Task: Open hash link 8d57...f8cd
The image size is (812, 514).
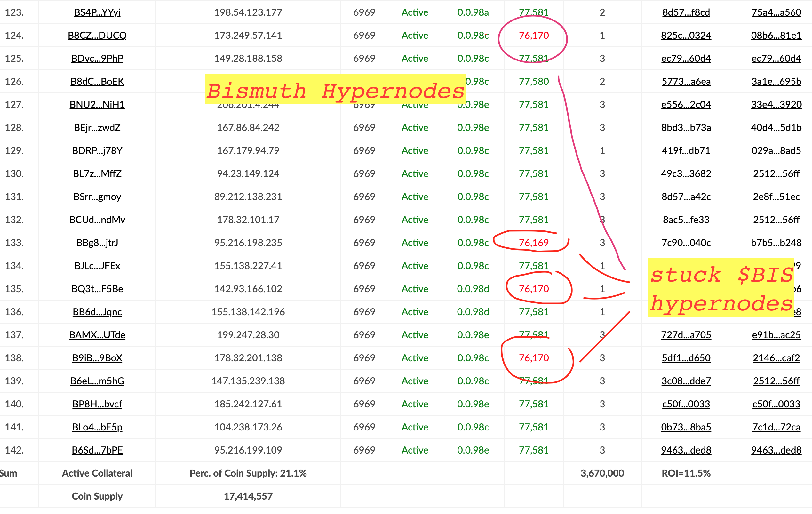Action: 686,12
